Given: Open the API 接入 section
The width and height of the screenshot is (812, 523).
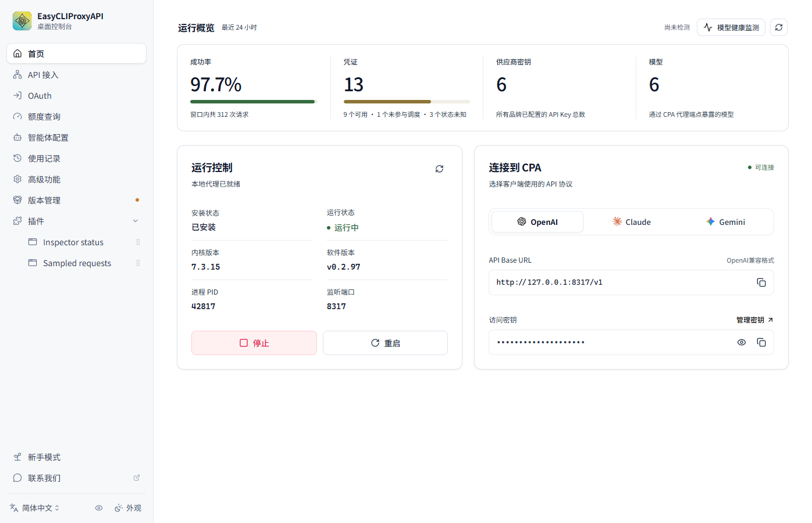Looking at the screenshot, I should click(x=76, y=74).
